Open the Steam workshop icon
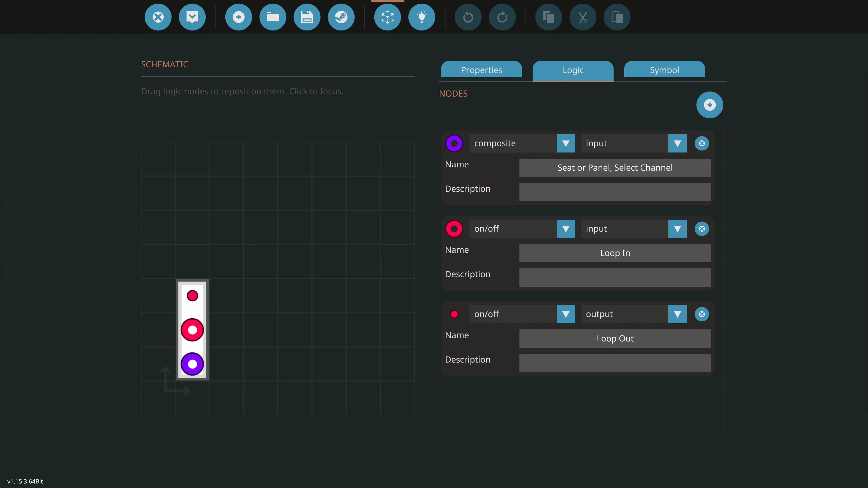Screen dimensions: 868x488 point(341,17)
